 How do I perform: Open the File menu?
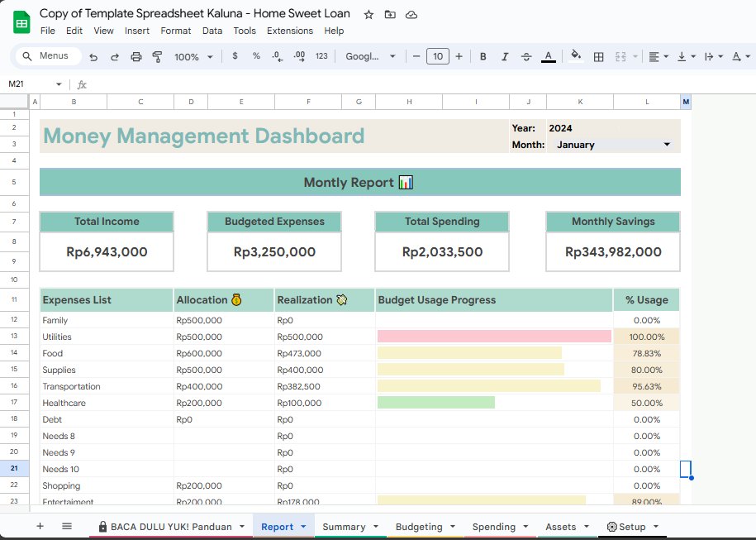point(47,31)
